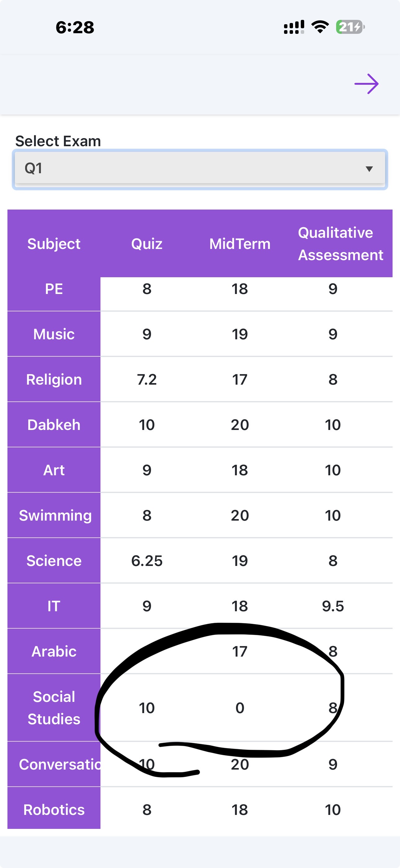Select the Music subject cell
The width and height of the screenshot is (400, 868).
click(54, 334)
